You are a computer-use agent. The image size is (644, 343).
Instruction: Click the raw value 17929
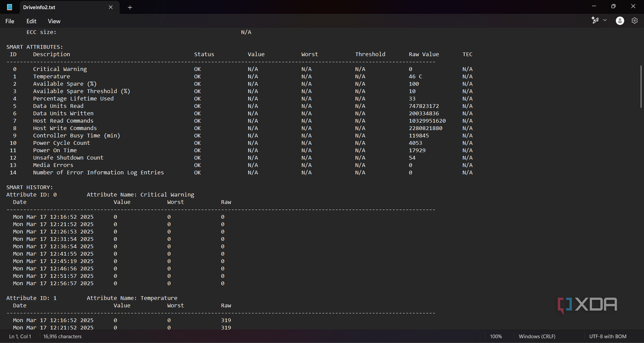[417, 150]
